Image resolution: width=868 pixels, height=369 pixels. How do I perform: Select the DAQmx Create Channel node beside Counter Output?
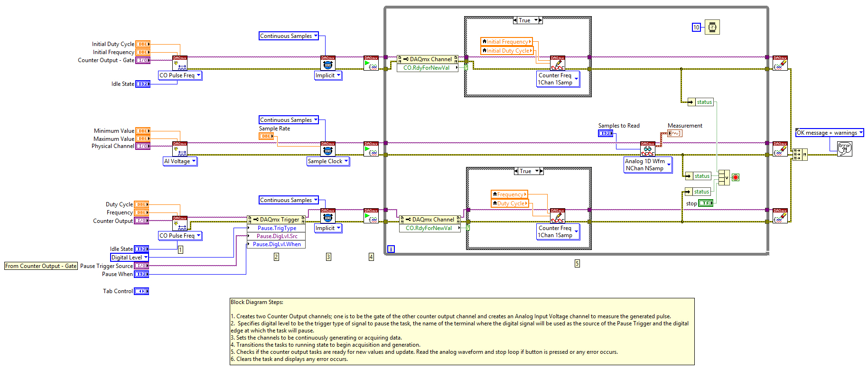pos(180,223)
